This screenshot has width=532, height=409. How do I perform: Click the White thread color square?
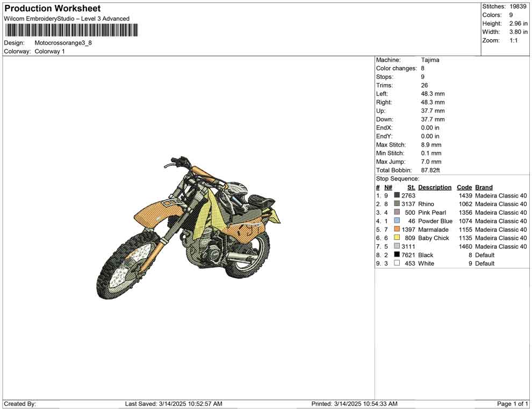pyautogui.click(x=397, y=264)
